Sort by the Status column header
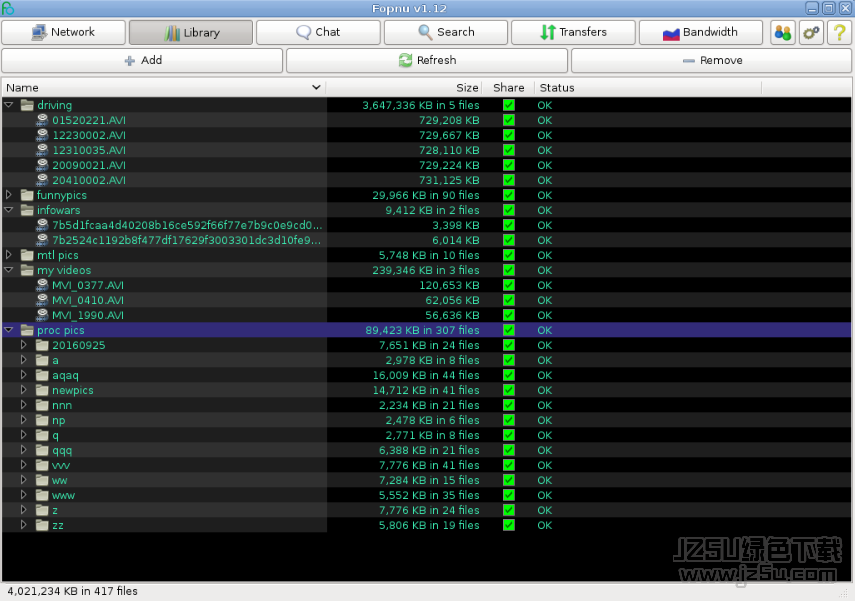Viewport: 855px width, 601px height. (648, 88)
